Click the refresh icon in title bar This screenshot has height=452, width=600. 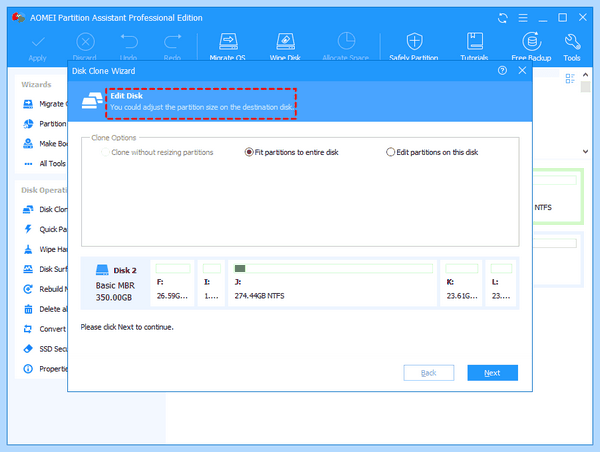point(502,18)
